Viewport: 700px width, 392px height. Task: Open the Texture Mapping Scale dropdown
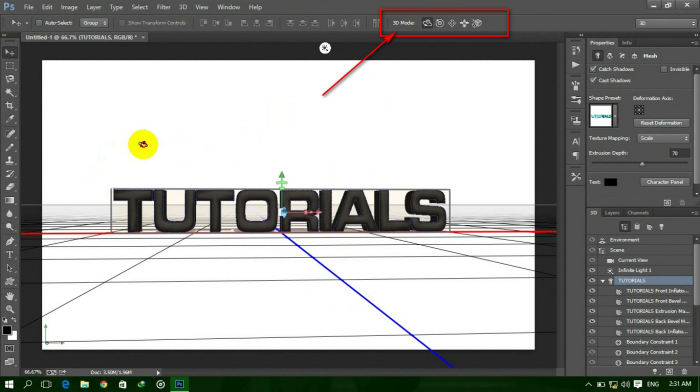(663, 138)
